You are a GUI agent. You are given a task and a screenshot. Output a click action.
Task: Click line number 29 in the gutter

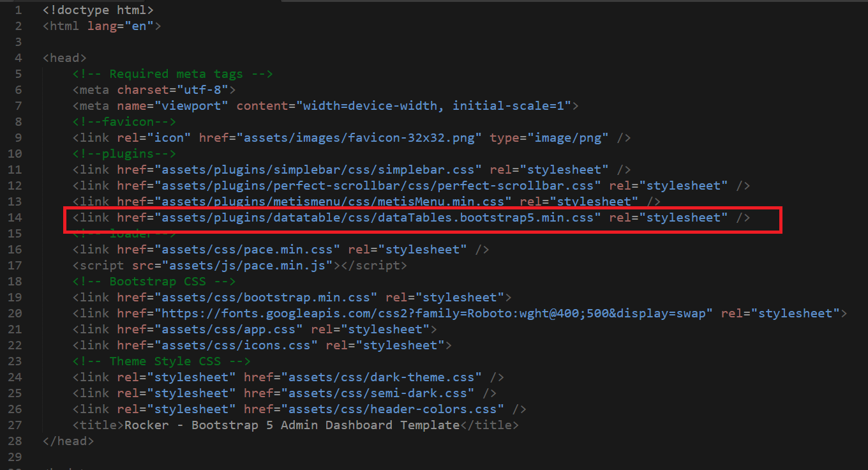[x=15, y=457]
